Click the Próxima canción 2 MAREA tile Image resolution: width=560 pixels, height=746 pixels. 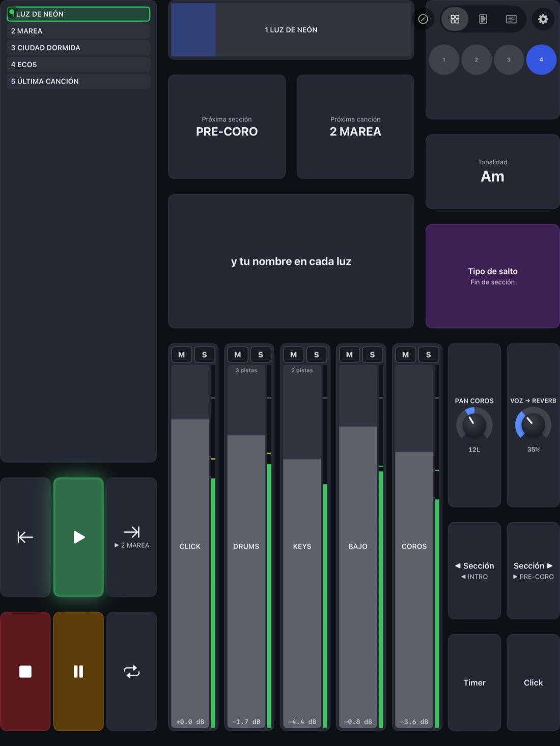coord(355,127)
